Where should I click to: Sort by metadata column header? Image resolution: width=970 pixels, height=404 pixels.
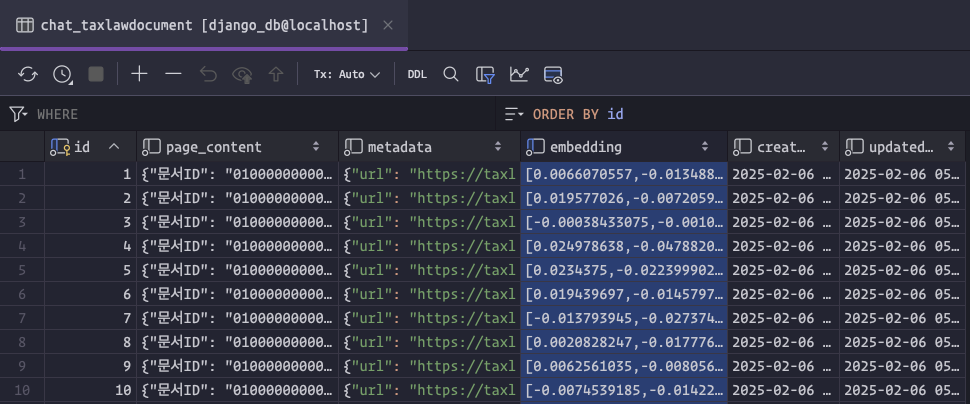[x=429, y=147]
